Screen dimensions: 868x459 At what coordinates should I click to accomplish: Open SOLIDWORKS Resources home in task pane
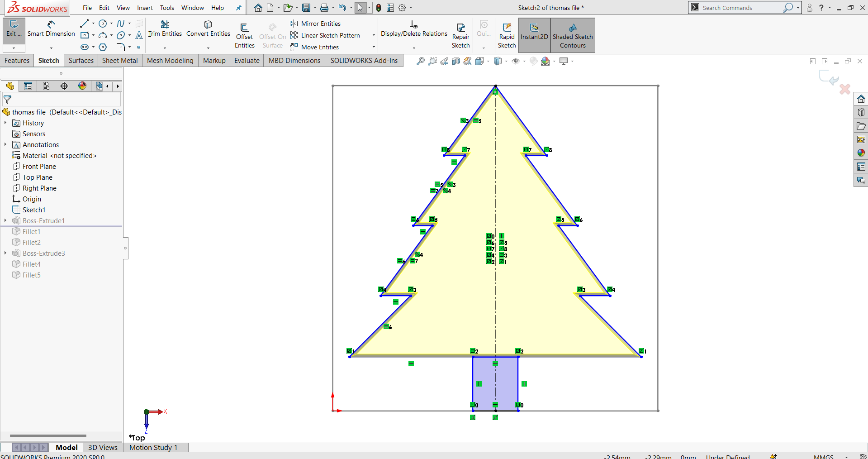861,99
